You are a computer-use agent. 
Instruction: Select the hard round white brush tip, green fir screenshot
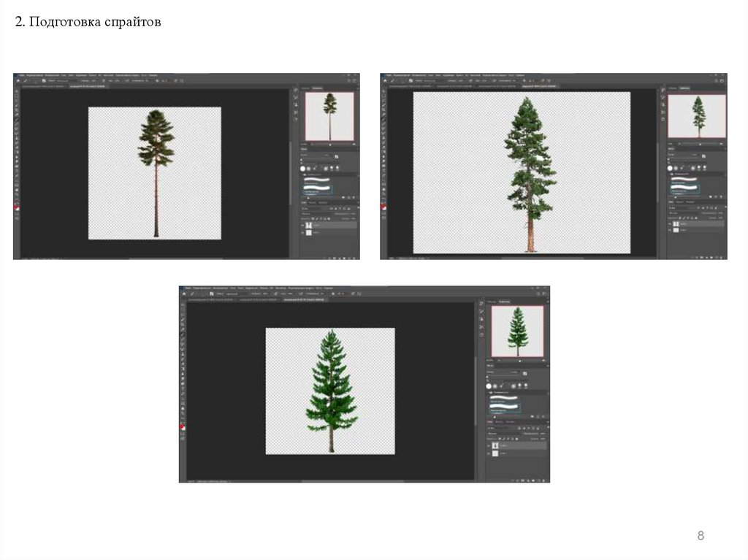[489, 386]
